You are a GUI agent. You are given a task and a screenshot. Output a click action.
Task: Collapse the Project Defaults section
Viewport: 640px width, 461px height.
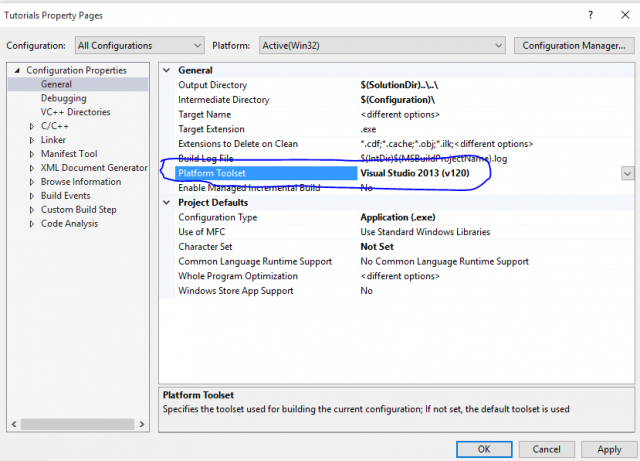point(168,203)
